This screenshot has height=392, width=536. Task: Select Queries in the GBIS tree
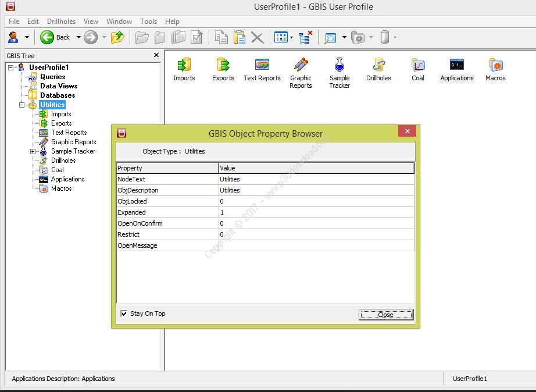coord(53,77)
